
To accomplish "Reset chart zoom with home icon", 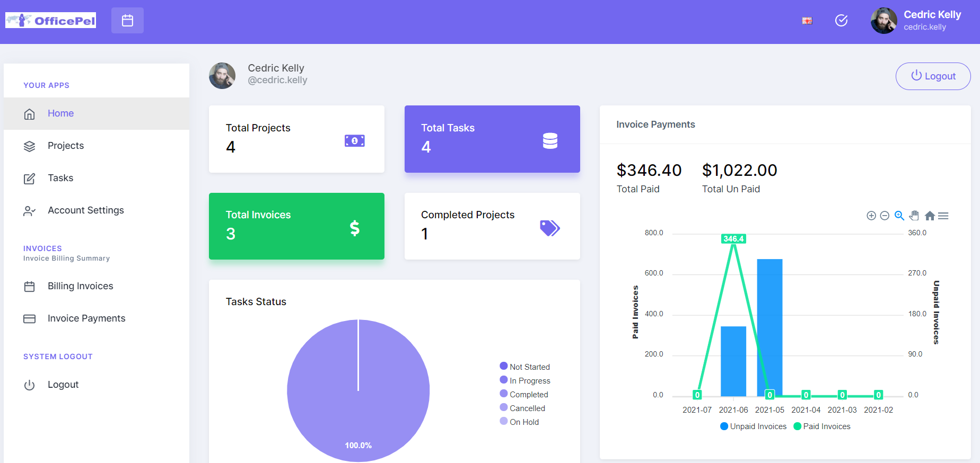I will click(x=930, y=216).
